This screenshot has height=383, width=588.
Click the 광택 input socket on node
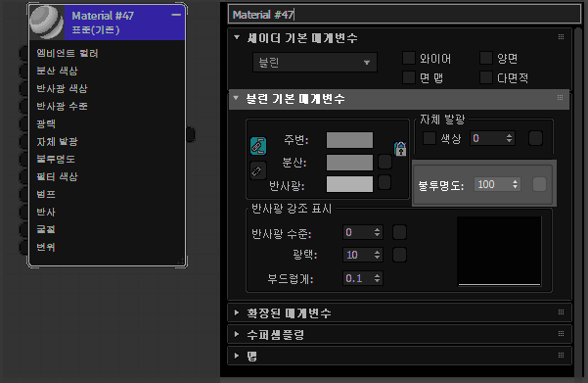click(24, 123)
